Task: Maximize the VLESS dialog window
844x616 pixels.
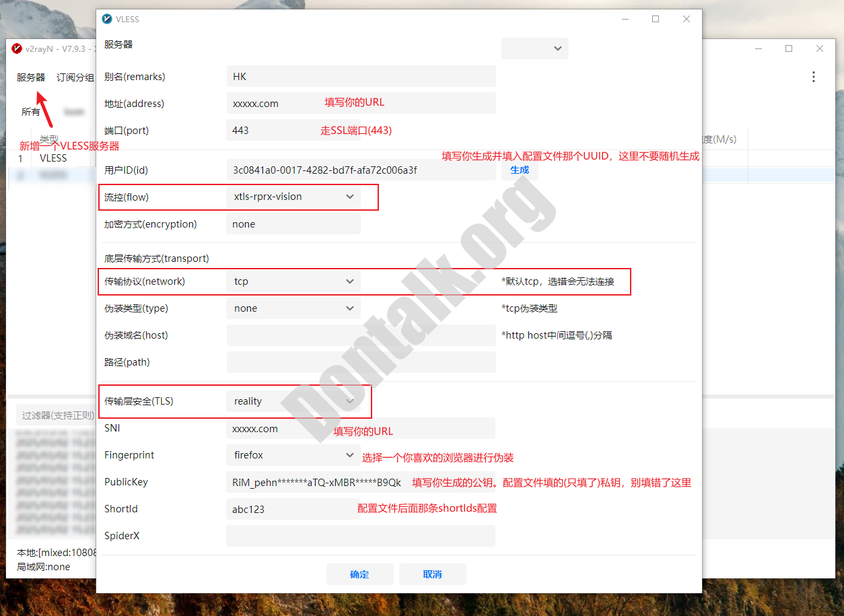Action: click(655, 19)
